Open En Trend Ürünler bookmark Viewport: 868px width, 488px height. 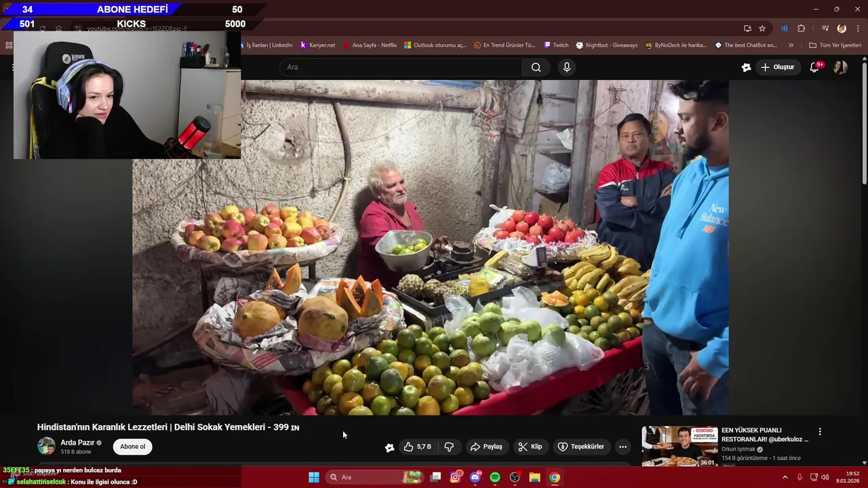coord(505,45)
